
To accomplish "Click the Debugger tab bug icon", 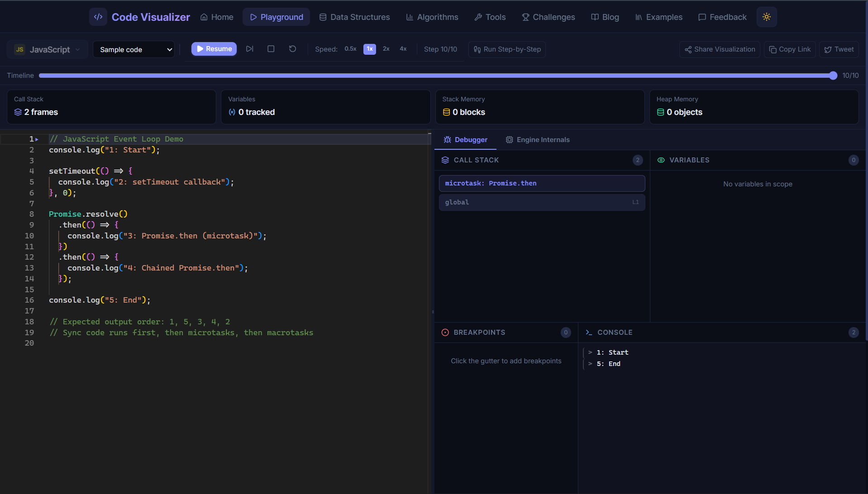I will point(448,140).
